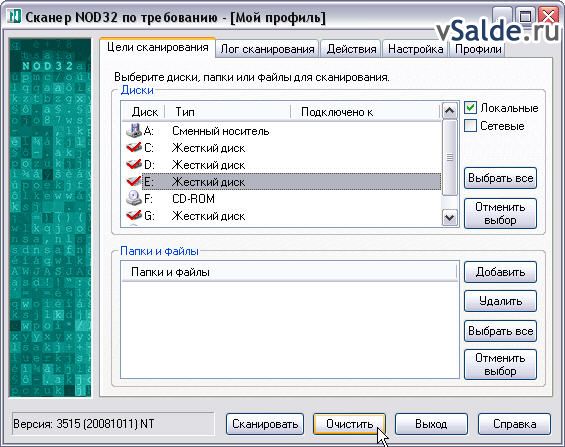565x447 pixels.
Task: Toggle the drive G: checkmark icon
Action: pos(134,215)
